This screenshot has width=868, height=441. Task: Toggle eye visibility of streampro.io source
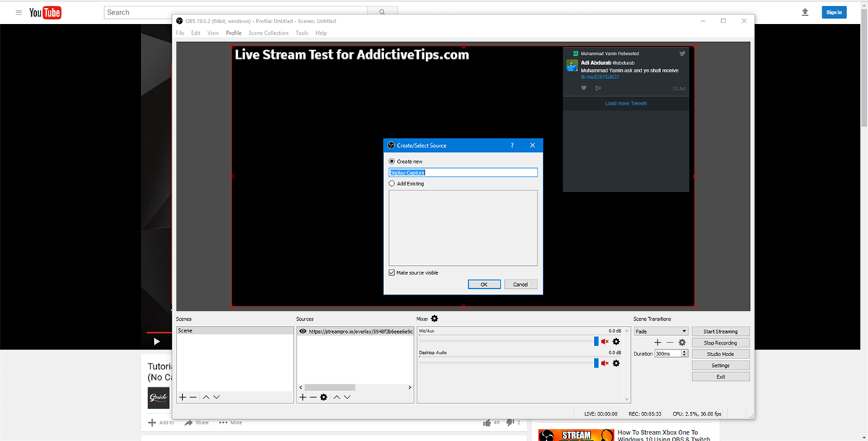click(x=302, y=331)
